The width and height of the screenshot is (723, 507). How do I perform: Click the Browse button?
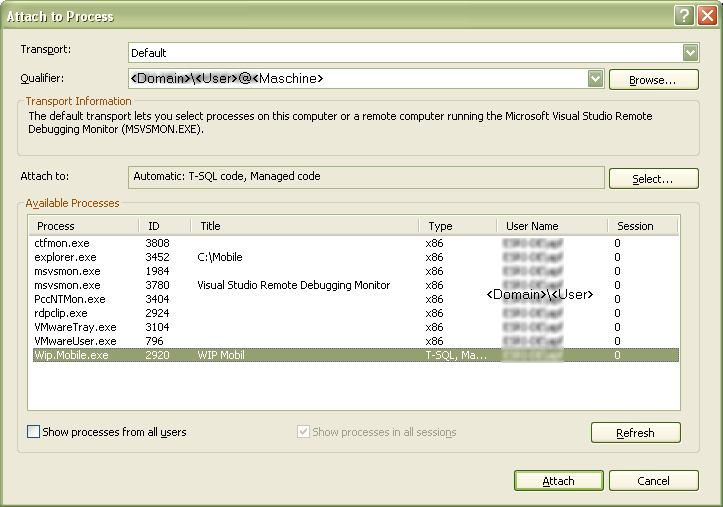653,80
